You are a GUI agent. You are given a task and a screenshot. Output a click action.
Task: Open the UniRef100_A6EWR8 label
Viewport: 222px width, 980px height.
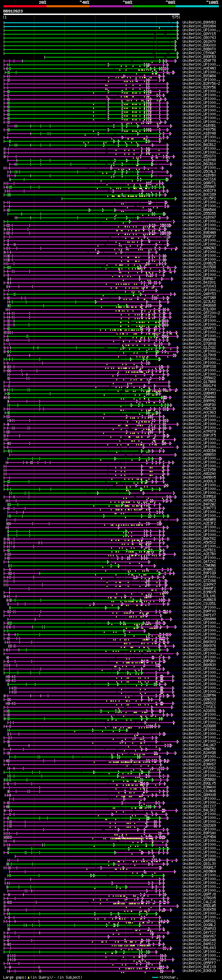coord(199,520)
